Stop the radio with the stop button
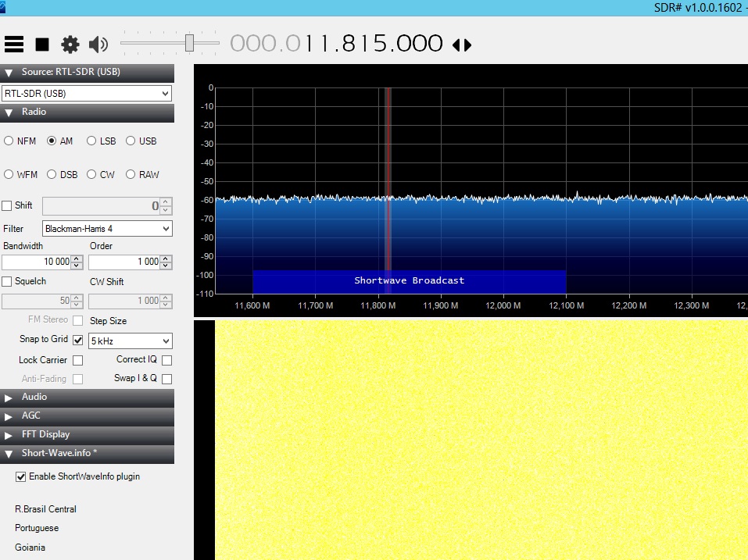The image size is (748, 560). [x=42, y=45]
